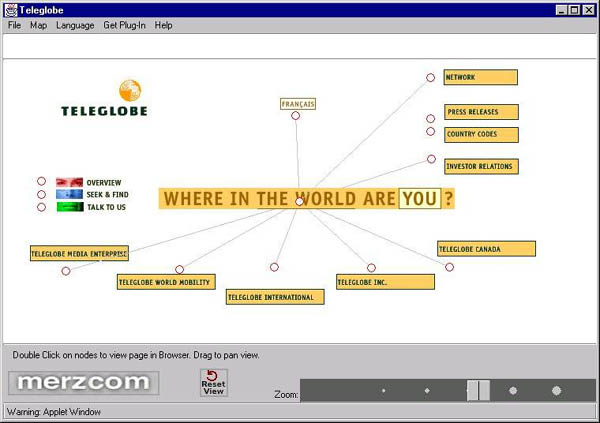Click the Seek & Find thumbnail icon
Image resolution: width=600 pixels, height=423 pixels.
(x=69, y=194)
